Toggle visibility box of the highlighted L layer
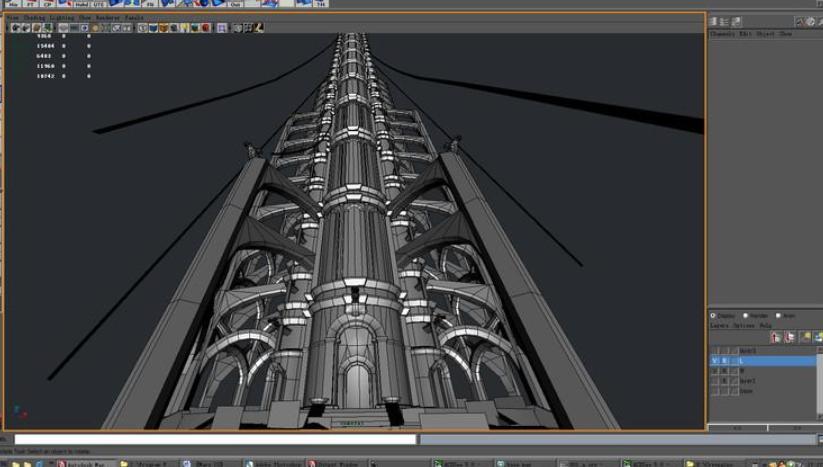 (714, 361)
